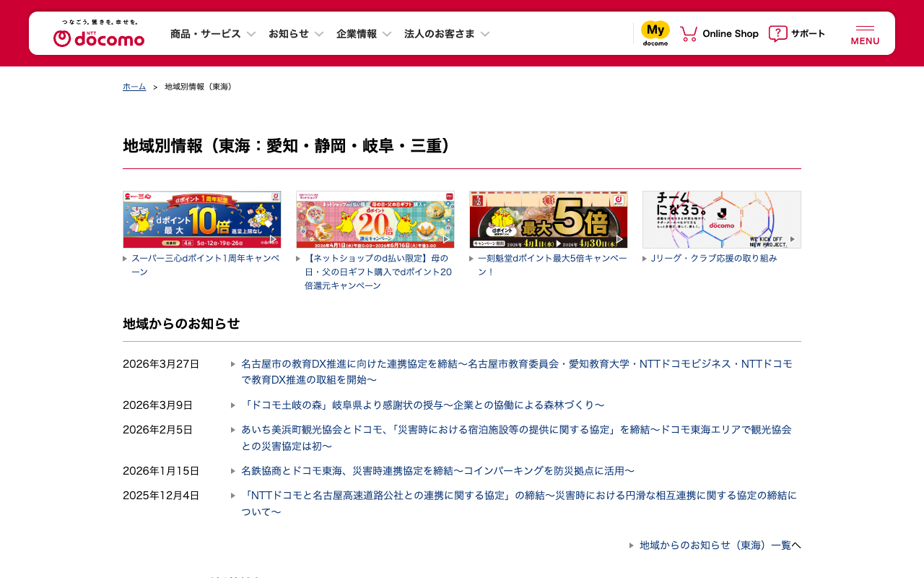Open 母の日・父の日 dポイント20倍 banner image

click(x=375, y=220)
